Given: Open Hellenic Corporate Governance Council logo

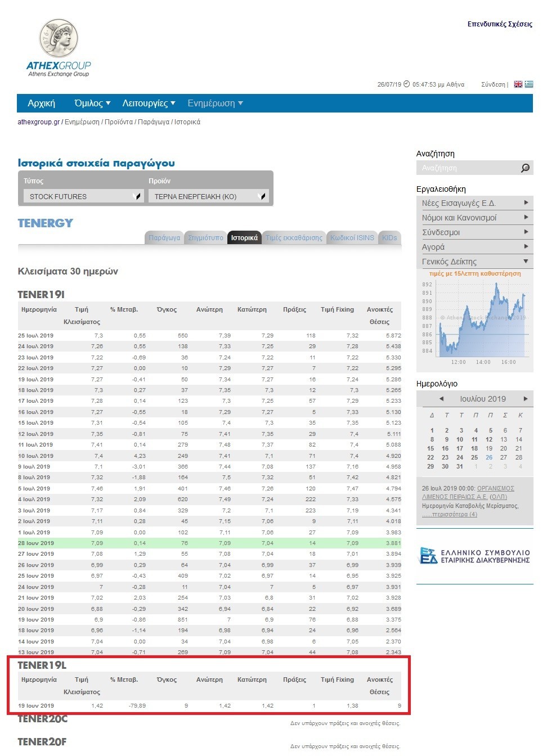Looking at the screenshot, I should pyautogui.click(x=476, y=556).
